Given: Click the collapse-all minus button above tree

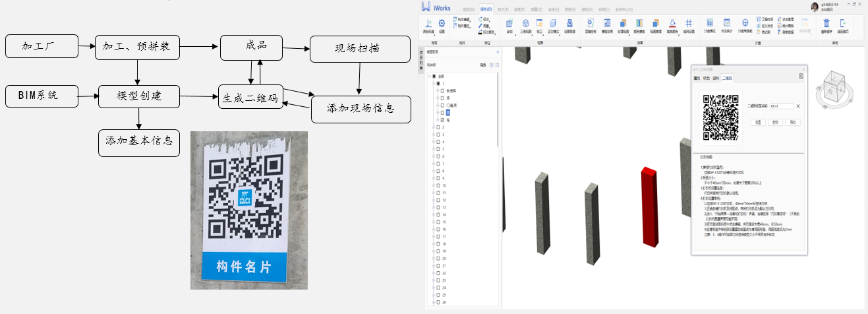Looking at the screenshot, I should 498,65.
